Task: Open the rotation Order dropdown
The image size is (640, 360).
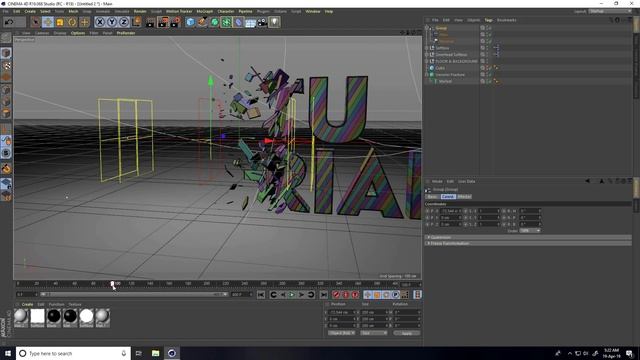Action: pos(530,231)
